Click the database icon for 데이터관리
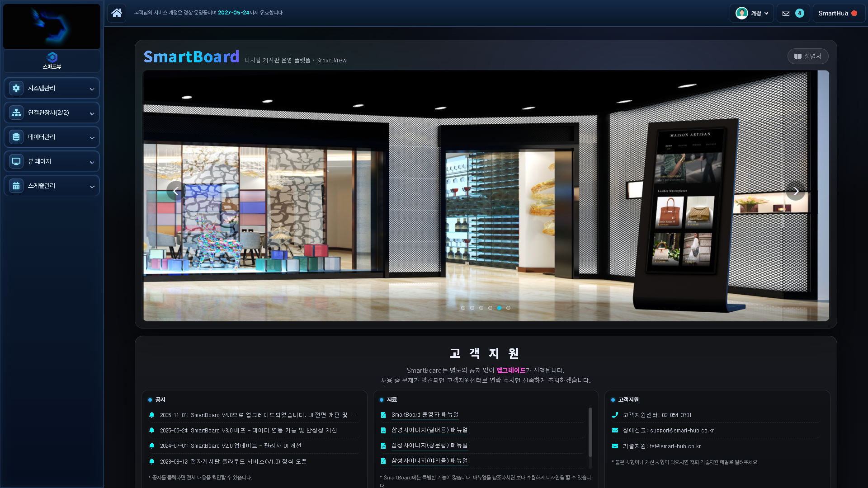Viewport: 868px width, 488px height. [x=16, y=137]
